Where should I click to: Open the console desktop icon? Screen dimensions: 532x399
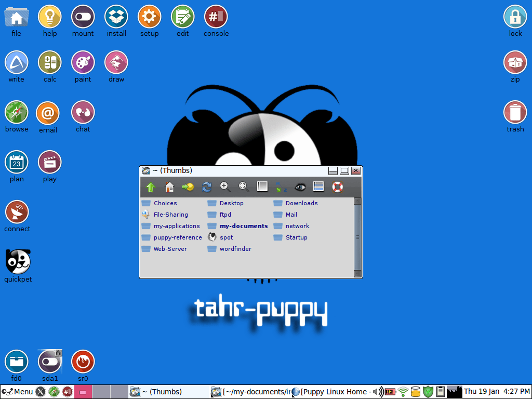point(216,21)
